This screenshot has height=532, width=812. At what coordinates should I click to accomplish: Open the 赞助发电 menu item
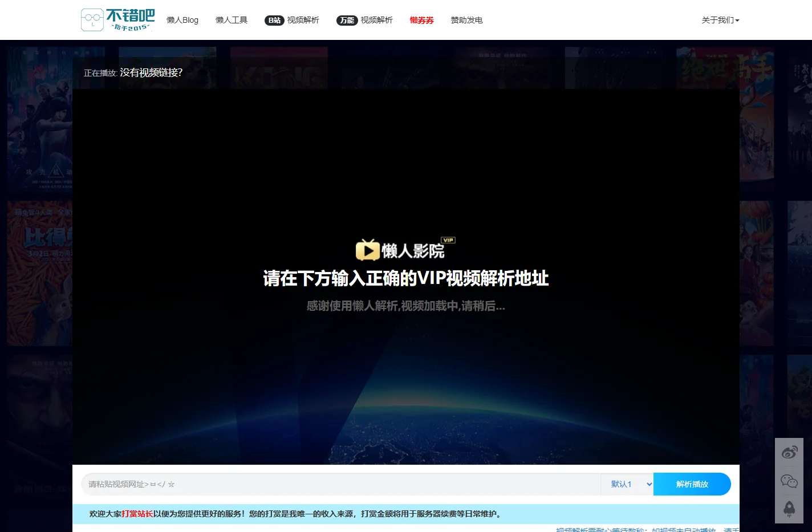tap(466, 20)
